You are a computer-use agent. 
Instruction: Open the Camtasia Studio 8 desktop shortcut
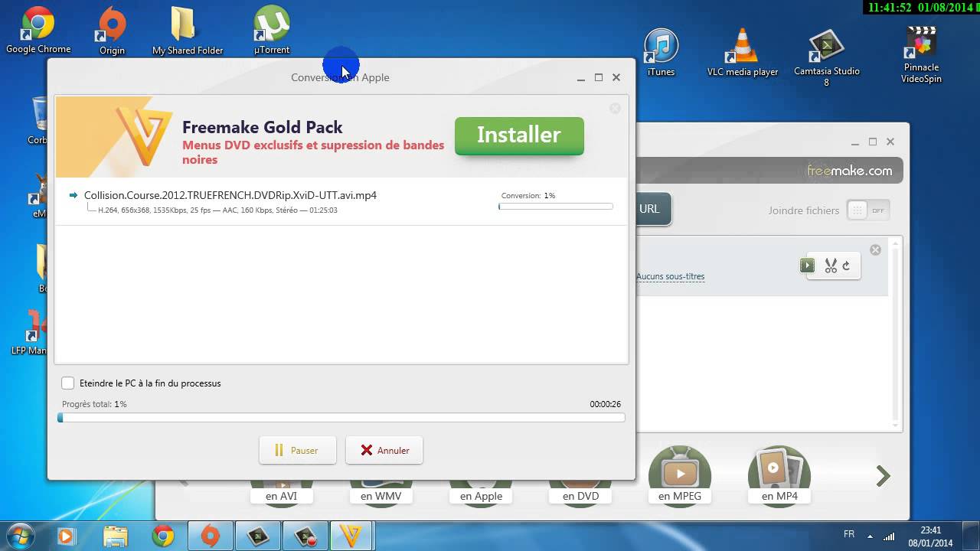826,58
